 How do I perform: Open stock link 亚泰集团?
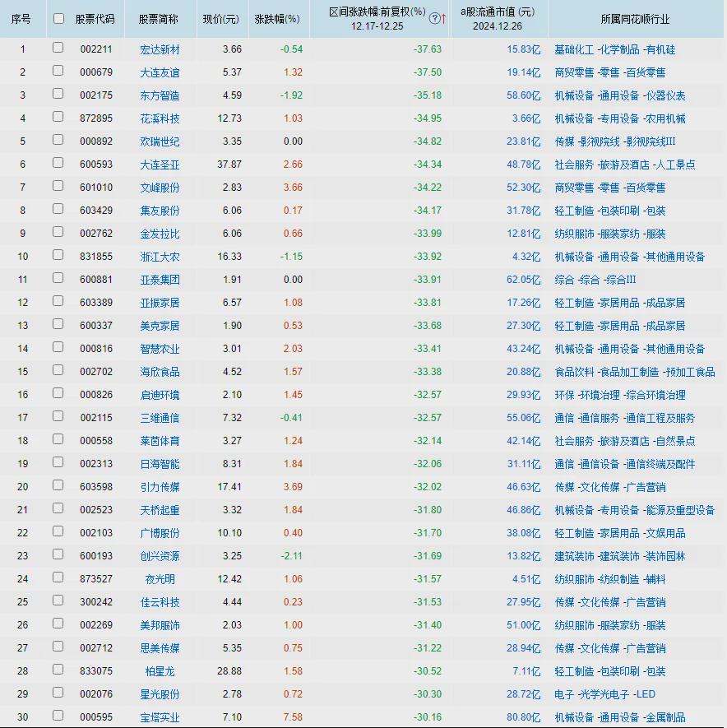click(160, 280)
